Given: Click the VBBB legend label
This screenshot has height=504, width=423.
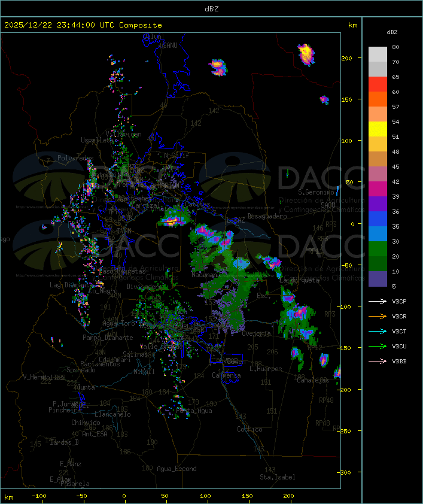Looking at the screenshot, I should click(399, 362).
